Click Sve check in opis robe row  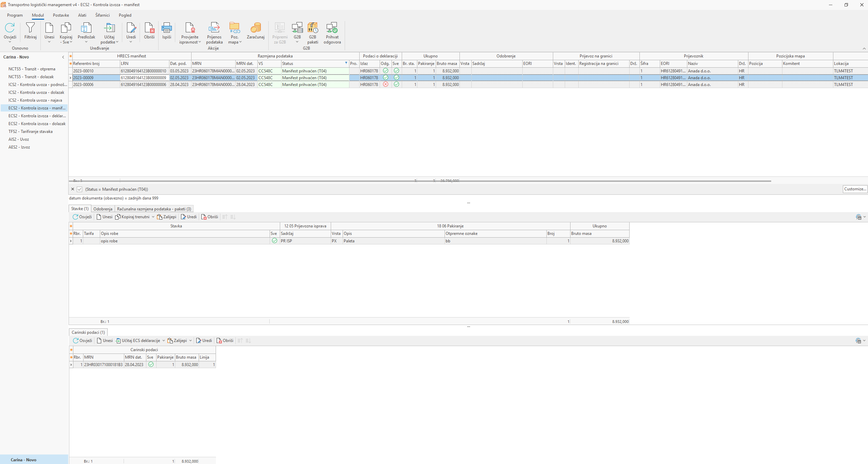(x=274, y=241)
